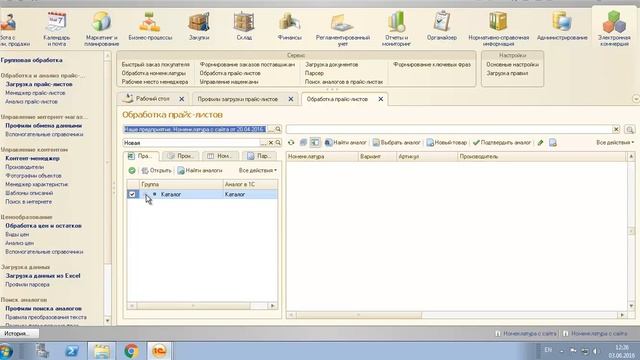
Task: Click the document icon right of the green pencil
Action: [x=553, y=142]
